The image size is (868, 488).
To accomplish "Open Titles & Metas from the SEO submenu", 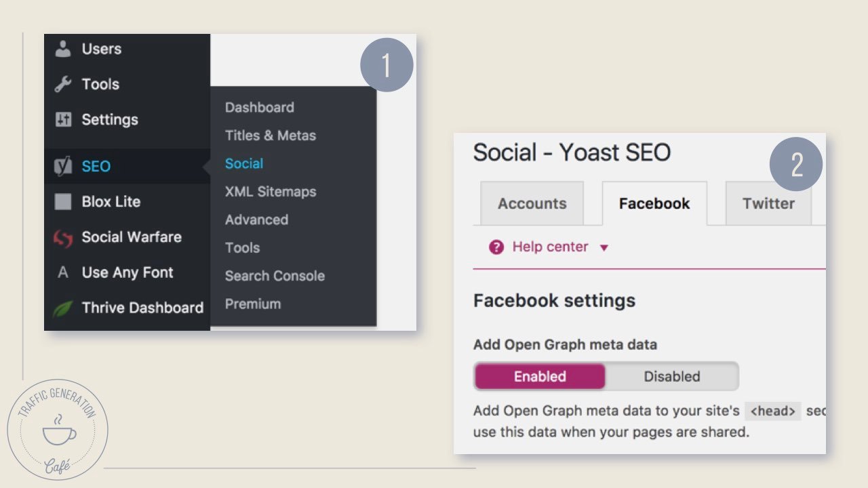I will click(x=270, y=135).
